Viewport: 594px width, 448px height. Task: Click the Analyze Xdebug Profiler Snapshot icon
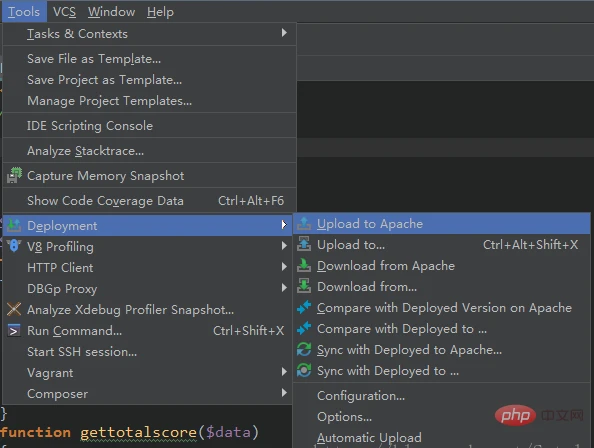coord(14,309)
